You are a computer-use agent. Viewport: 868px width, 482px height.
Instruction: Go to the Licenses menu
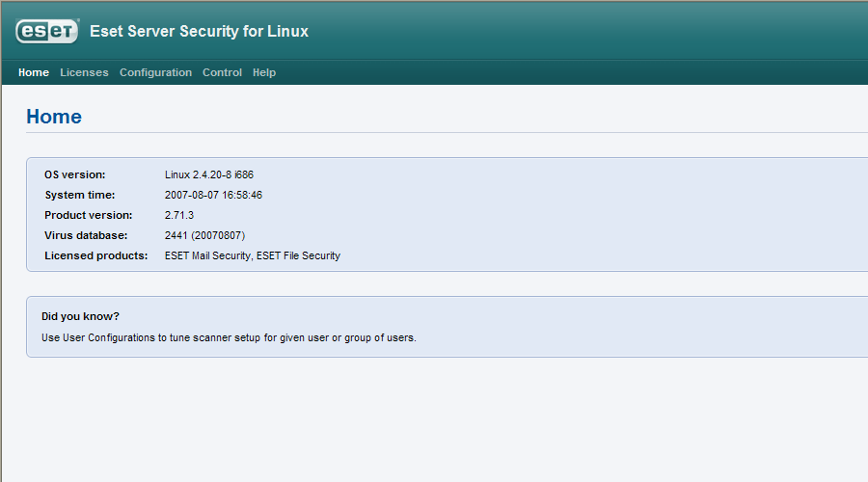point(84,72)
